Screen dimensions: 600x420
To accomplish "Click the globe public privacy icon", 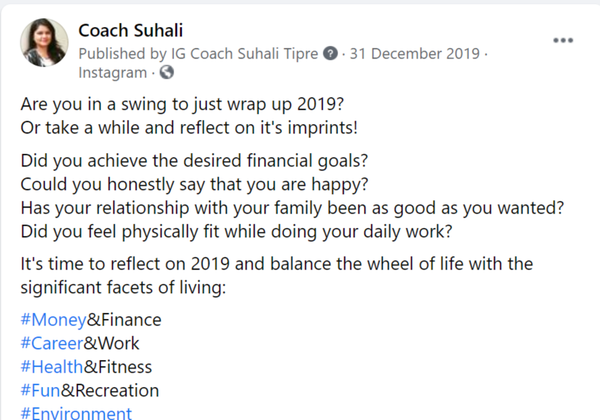I will 167,72.
